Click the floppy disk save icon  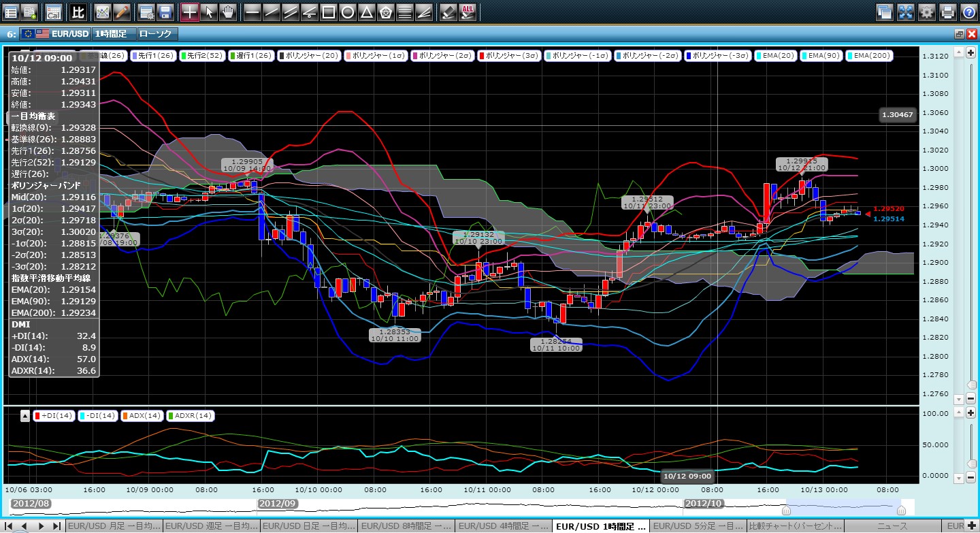coord(165,12)
